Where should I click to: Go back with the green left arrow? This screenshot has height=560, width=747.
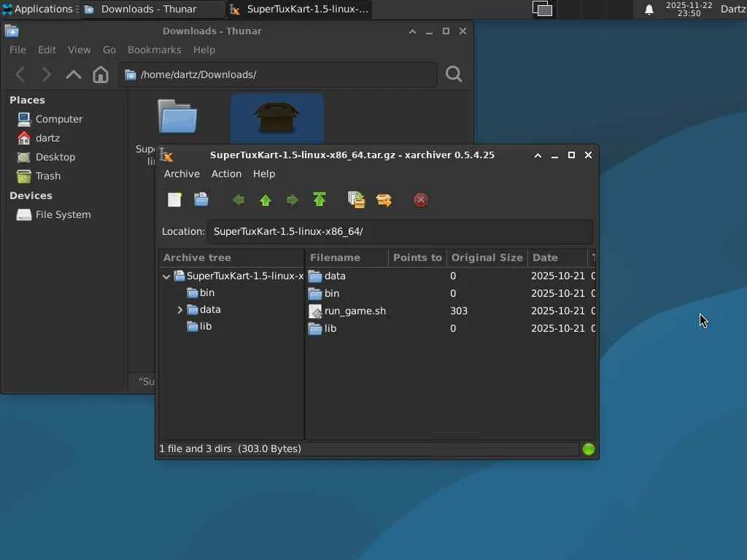point(239,200)
